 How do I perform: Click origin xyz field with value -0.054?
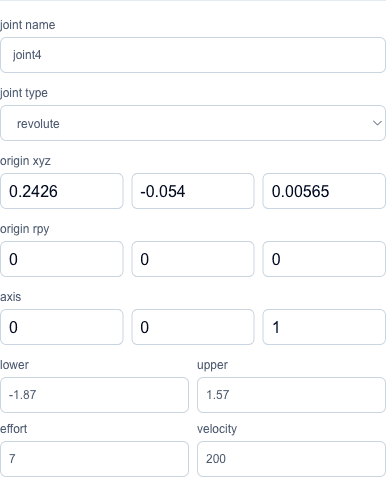(193, 191)
